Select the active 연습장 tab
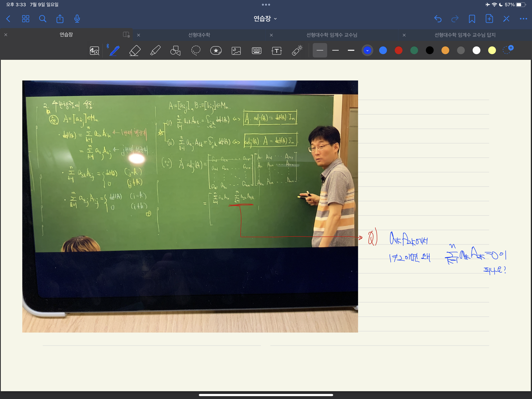 pyautogui.click(x=66, y=35)
